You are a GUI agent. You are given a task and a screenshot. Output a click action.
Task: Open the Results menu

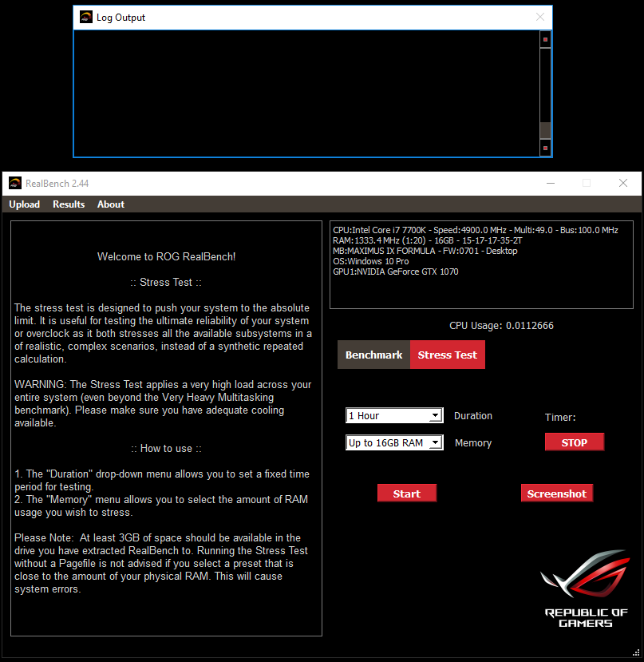[69, 204]
